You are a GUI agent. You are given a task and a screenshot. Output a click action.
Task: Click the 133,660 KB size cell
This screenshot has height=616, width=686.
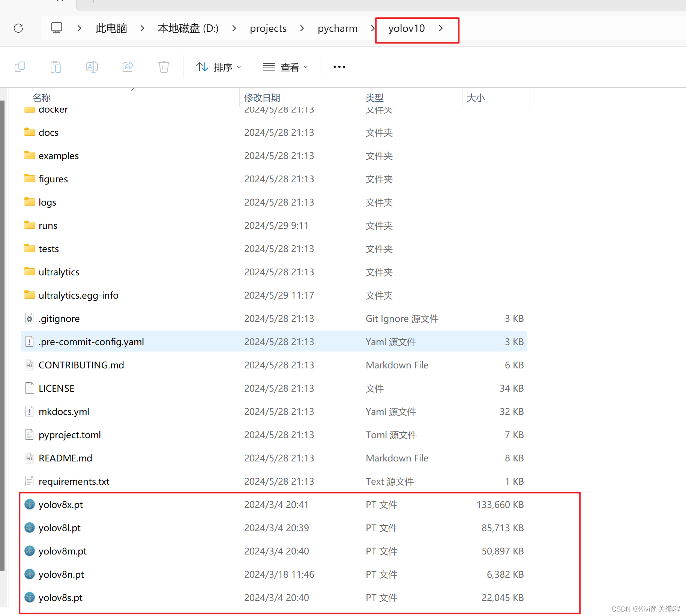pyautogui.click(x=500, y=505)
